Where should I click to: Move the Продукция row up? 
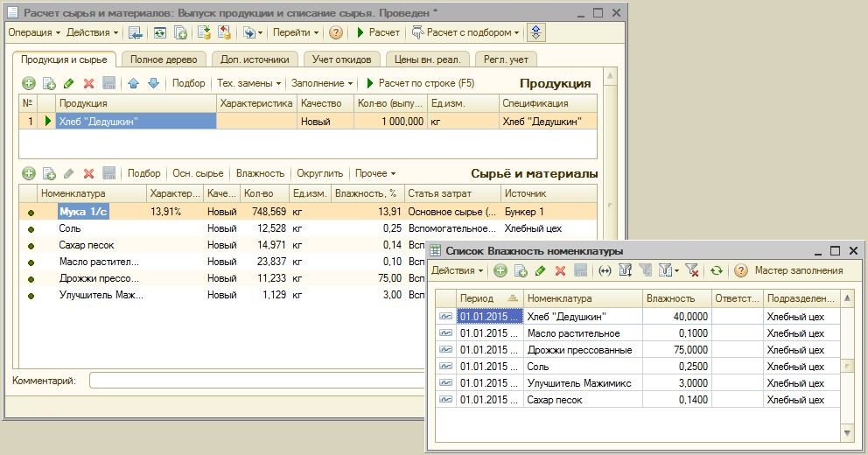[x=133, y=84]
